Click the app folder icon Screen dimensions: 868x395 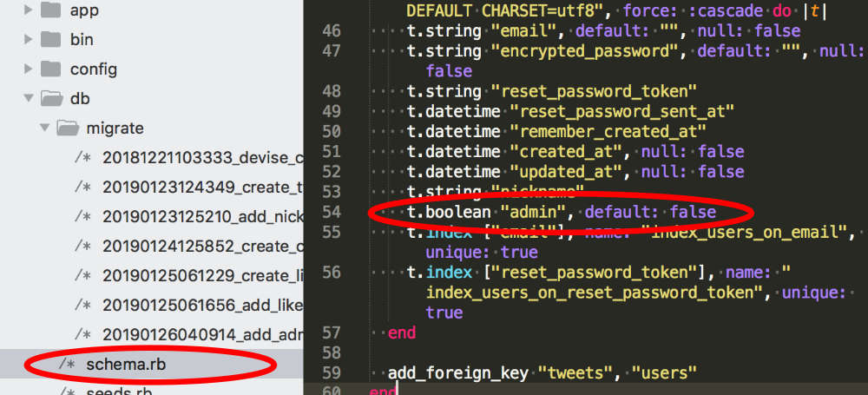51,10
